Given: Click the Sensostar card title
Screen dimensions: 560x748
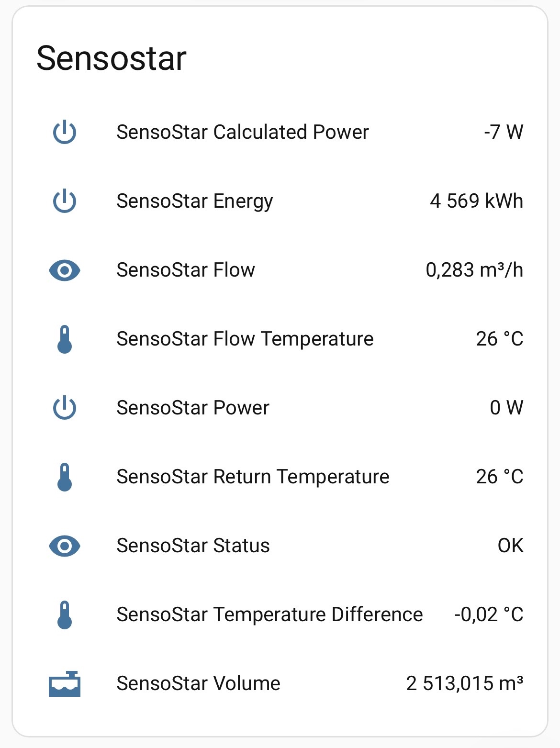Looking at the screenshot, I should point(112,59).
